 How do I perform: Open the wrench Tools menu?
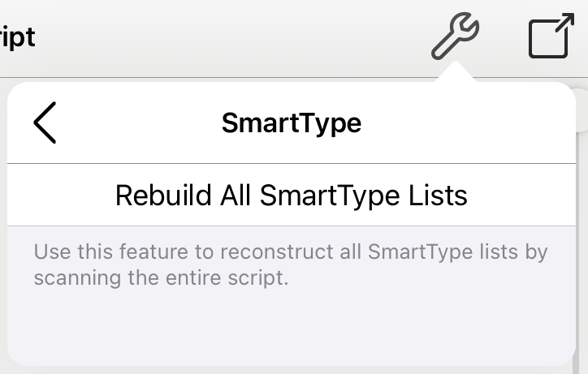pyautogui.click(x=455, y=36)
